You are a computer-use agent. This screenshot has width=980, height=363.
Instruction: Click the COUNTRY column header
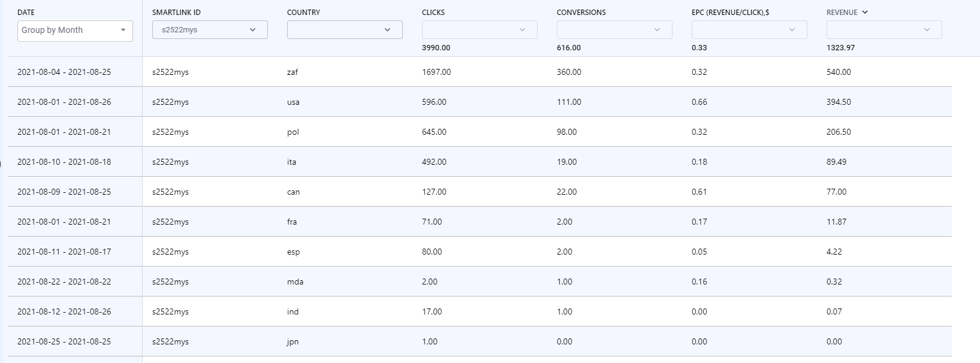pyautogui.click(x=303, y=12)
